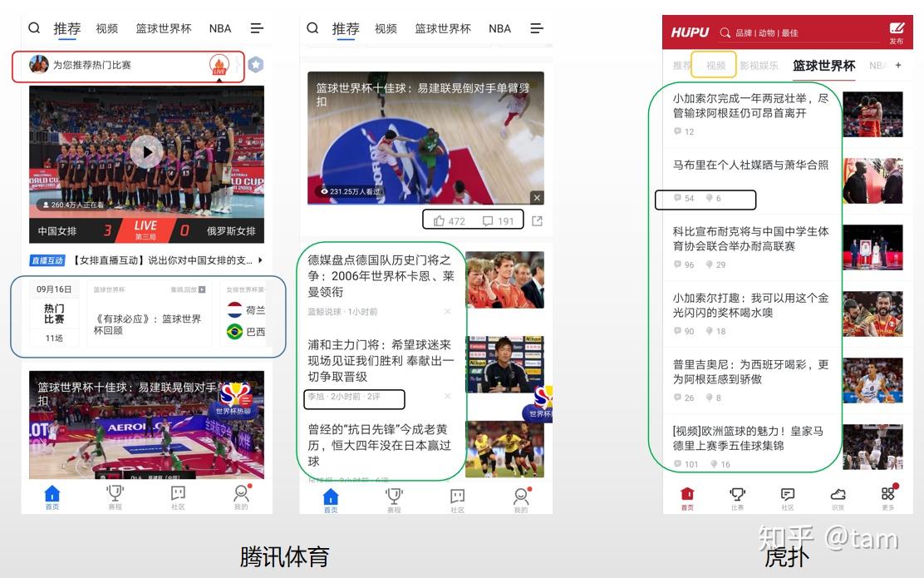Tap the share icon below middle-screen video

(537, 220)
